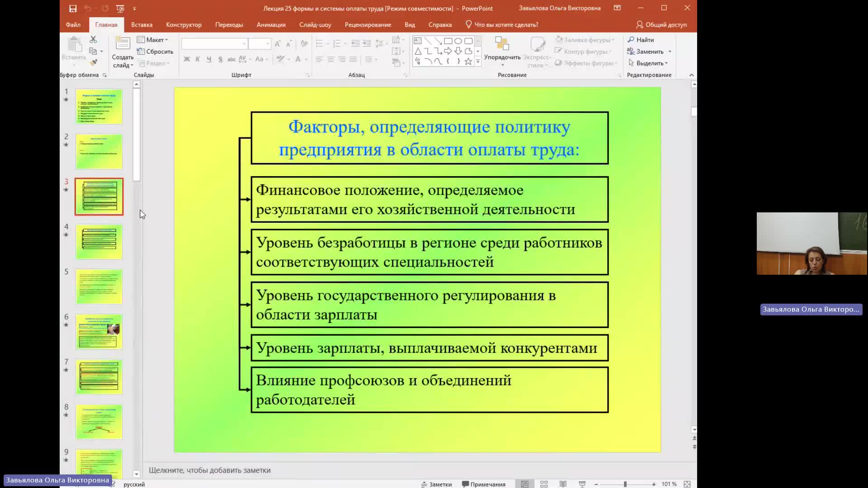Screen dimensions: 868x488
Task: Click the clear formatting icon
Action: [x=304, y=43]
